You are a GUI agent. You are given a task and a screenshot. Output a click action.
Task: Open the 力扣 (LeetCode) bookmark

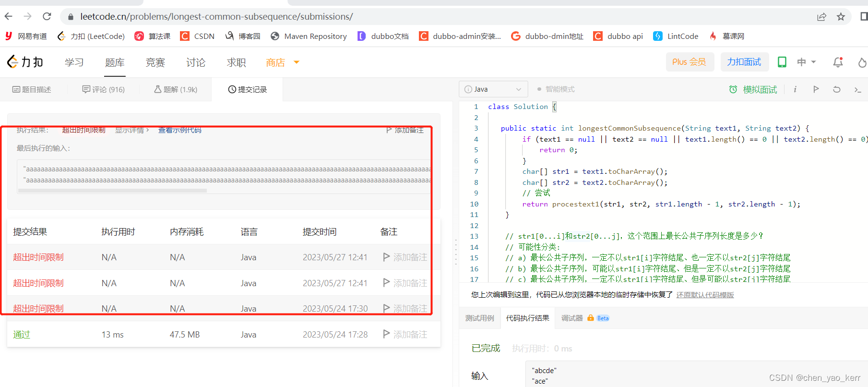pyautogui.click(x=91, y=36)
